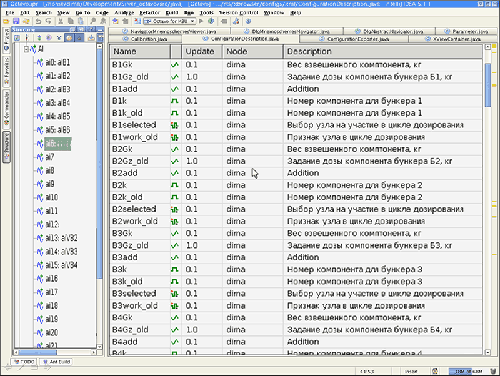500x376 pixels.
Task: Switch to the XviewContainer.java tab
Action: click(453, 39)
